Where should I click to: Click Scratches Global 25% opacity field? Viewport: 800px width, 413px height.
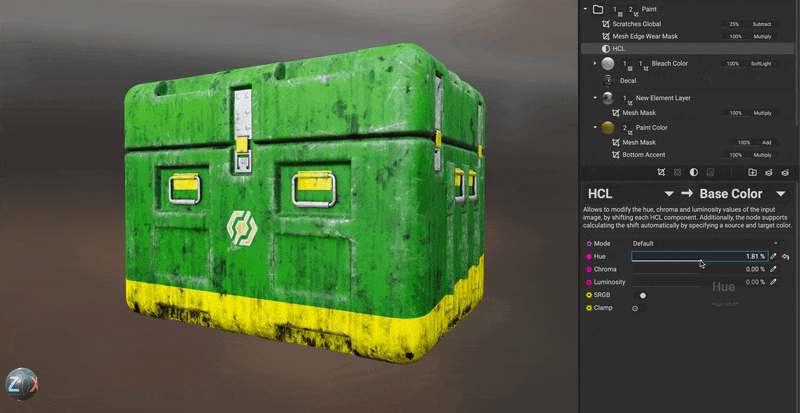click(734, 24)
